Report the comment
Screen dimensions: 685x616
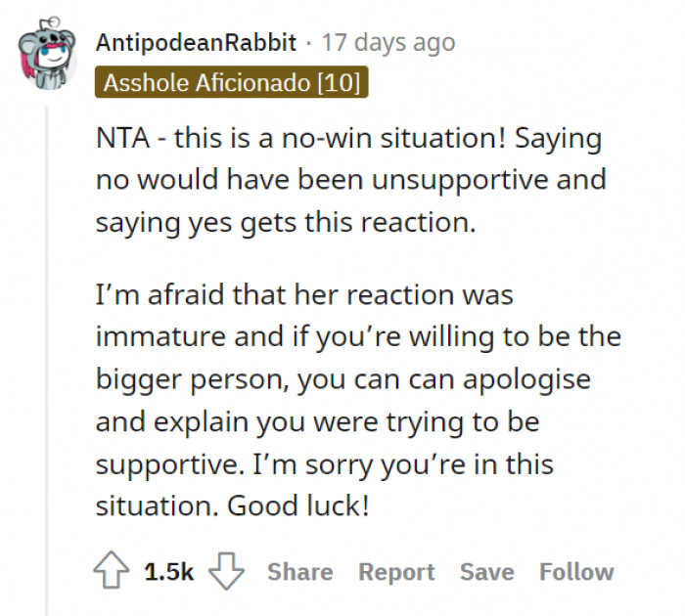[x=396, y=572]
